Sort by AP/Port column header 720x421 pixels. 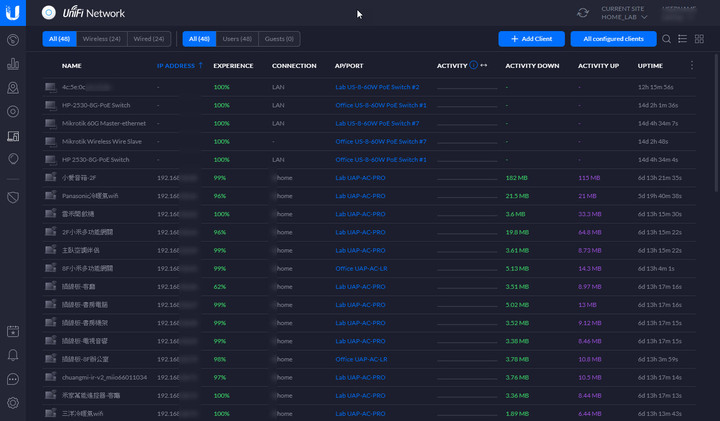[x=349, y=66]
